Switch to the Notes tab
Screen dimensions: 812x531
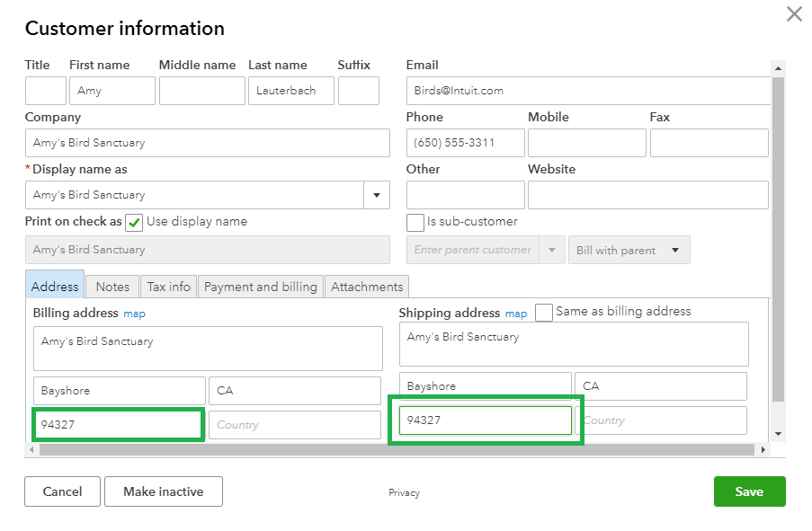[112, 287]
